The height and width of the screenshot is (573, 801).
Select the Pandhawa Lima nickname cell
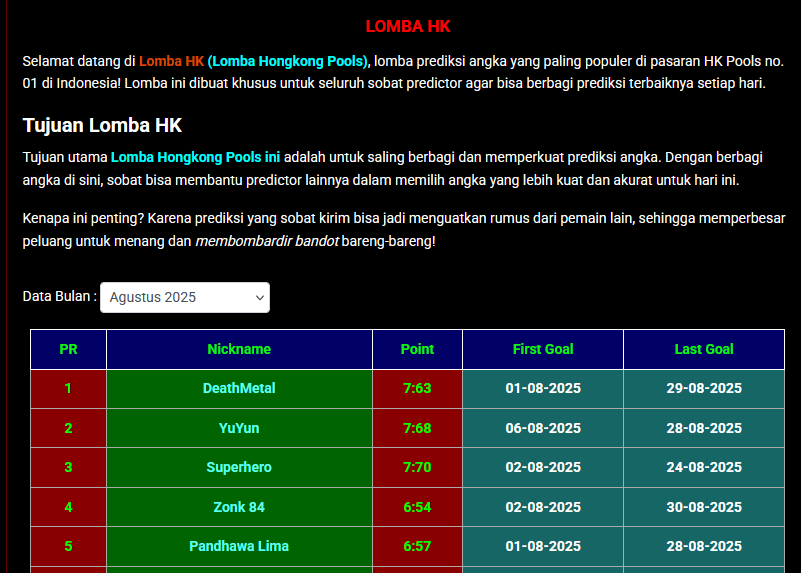pyautogui.click(x=239, y=546)
